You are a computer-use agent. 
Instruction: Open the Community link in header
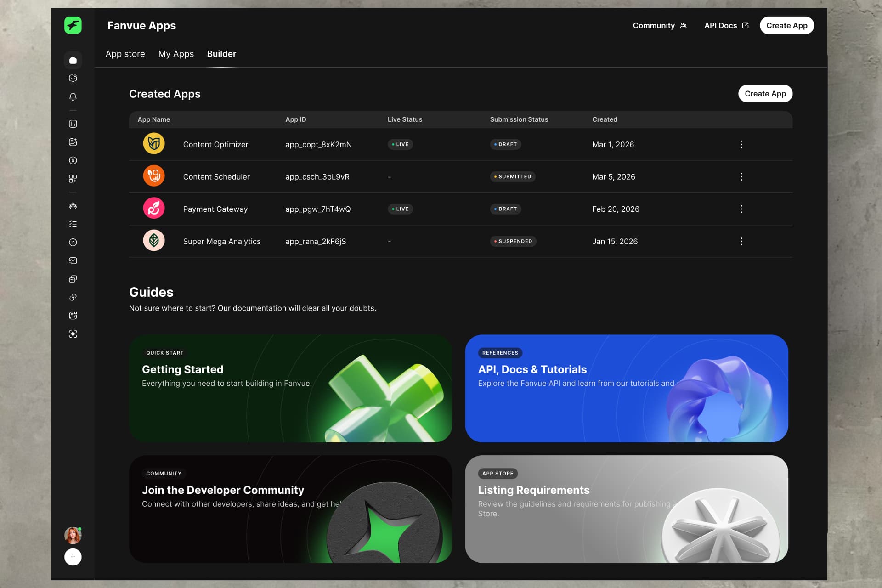[x=660, y=26]
